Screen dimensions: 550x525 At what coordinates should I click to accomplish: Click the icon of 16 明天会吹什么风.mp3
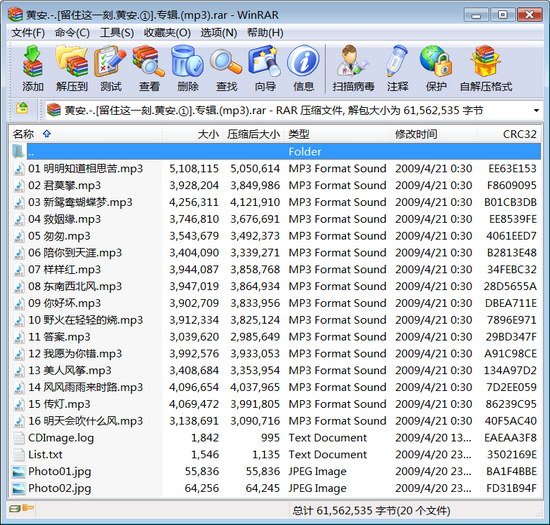[x=19, y=421]
